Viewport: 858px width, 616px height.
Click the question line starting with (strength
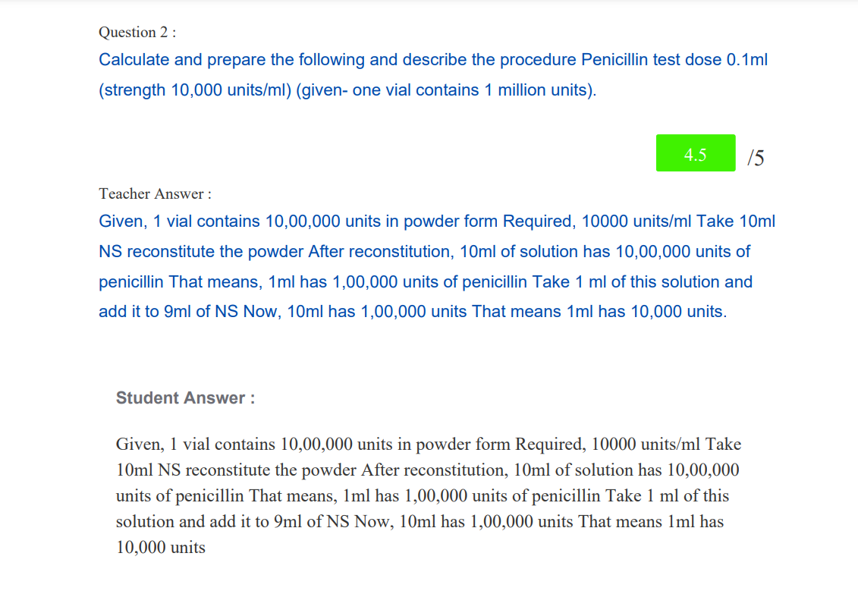coord(347,90)
